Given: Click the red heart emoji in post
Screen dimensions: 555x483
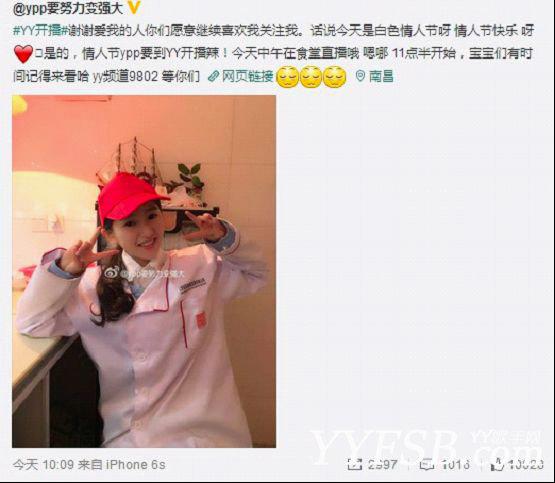Looking at the screenshot, I should [x=24, y=54].
